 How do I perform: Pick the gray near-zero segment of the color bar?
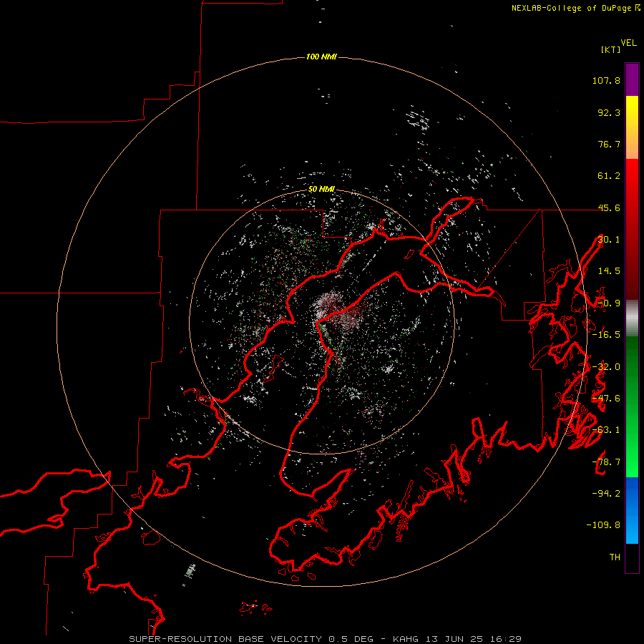coord(632,318)
